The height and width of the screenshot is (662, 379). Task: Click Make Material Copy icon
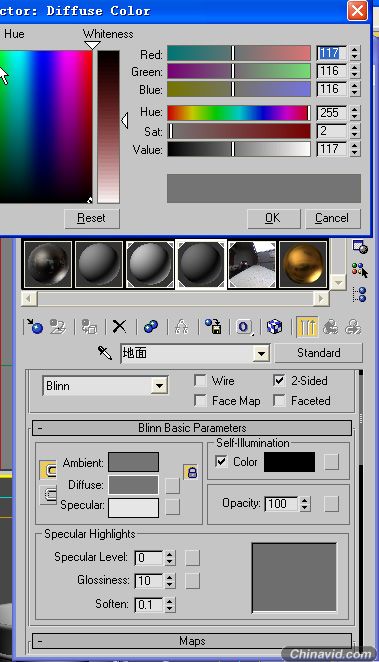point(151,326)
